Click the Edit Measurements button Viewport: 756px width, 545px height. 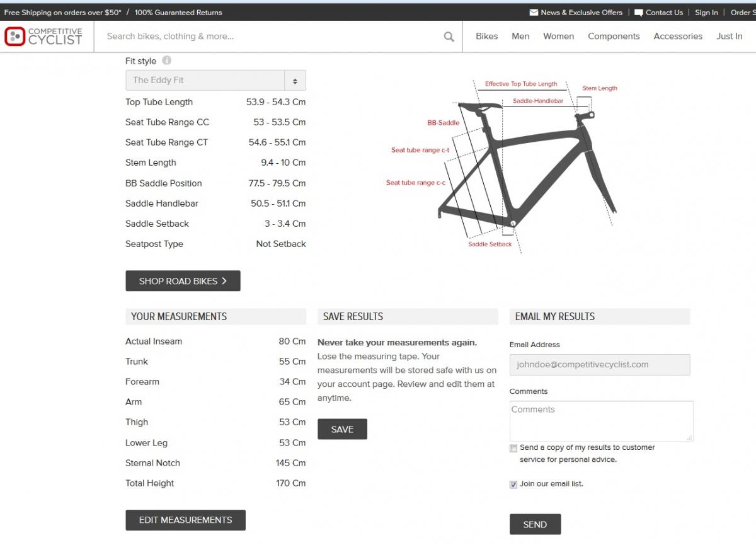185,520
